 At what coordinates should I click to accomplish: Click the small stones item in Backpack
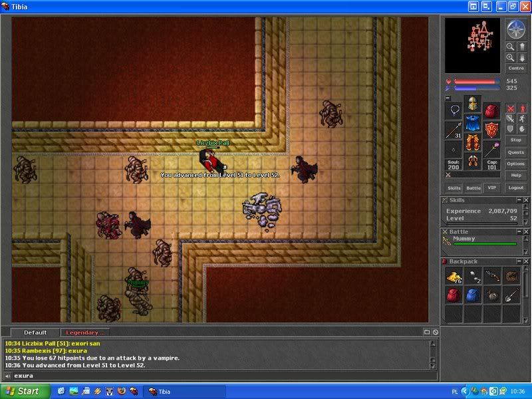click(x=473, y=276)
